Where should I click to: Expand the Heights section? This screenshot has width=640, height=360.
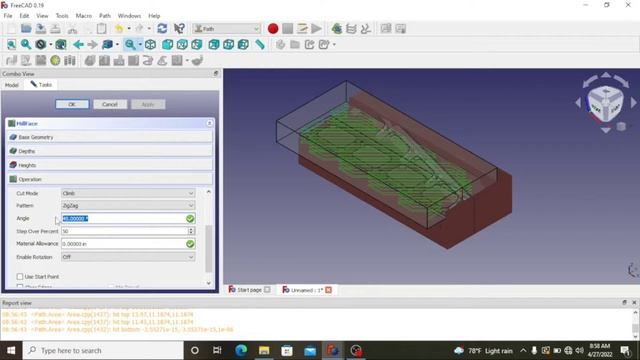click(x=109, y=165)
